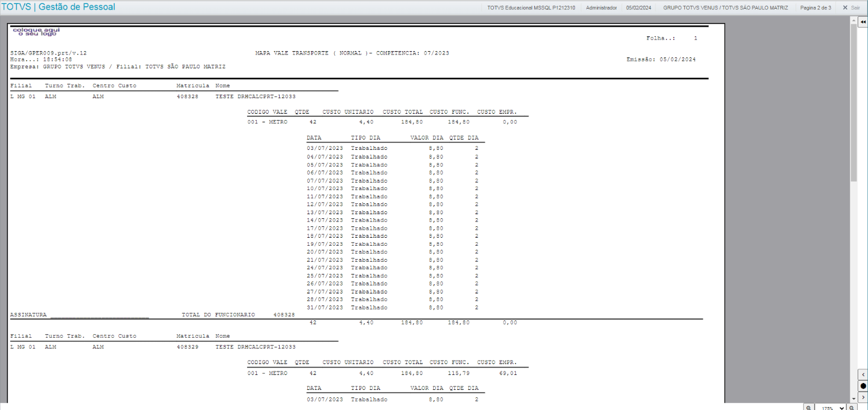This screenshot has width=868, height=410.
Task: Click the '10/07/2023' date row
Action: pyautogui.click(x=392, y=188)
